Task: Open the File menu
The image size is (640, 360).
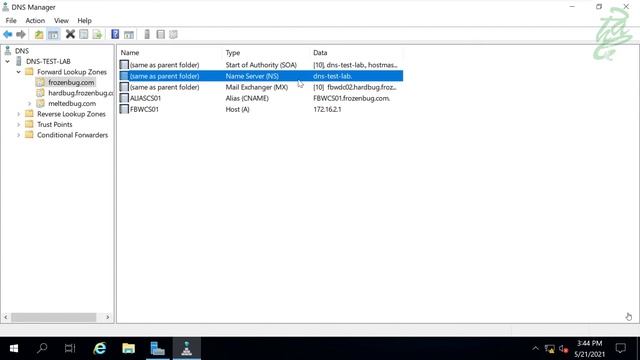Action: point(11,20)
